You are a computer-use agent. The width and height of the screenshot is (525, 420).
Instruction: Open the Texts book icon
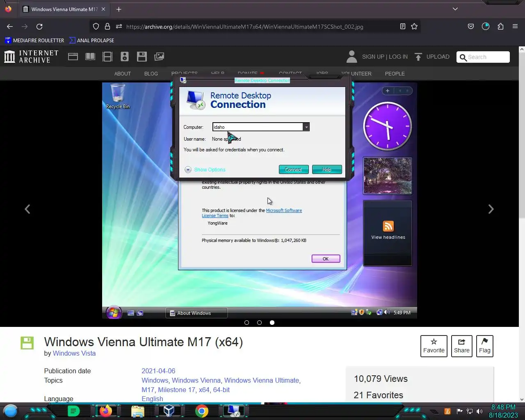(x=90, y=57)
